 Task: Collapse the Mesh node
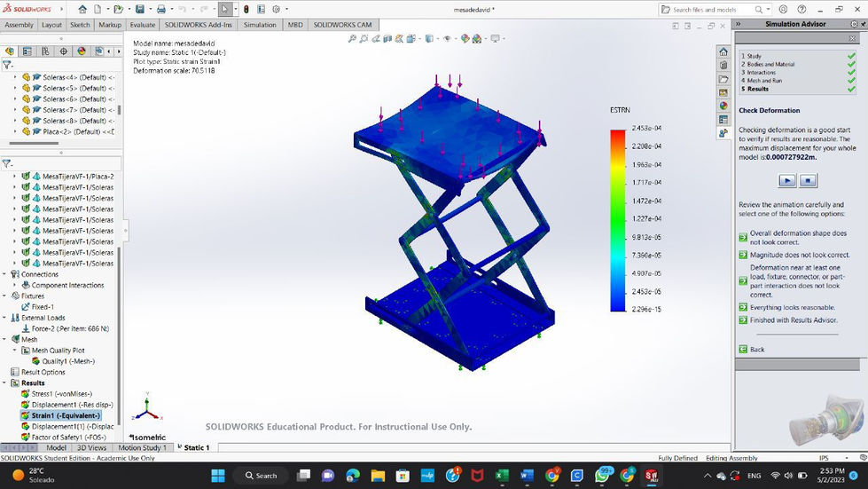(x=4, y=340)
